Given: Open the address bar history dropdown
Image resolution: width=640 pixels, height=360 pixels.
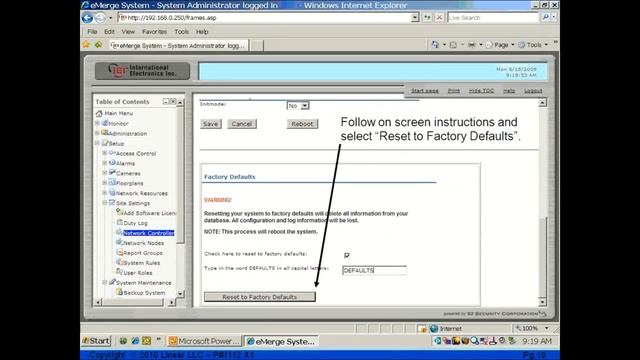Looking at the screenshot, I should (415, 18).
